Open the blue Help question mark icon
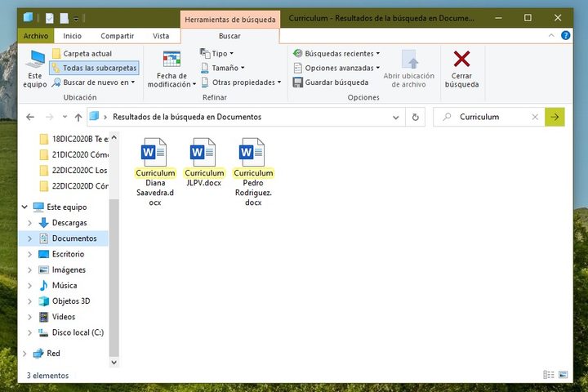The width and height of the screenshot is (588, 392). pyautogui.click(x=565, y=36)
